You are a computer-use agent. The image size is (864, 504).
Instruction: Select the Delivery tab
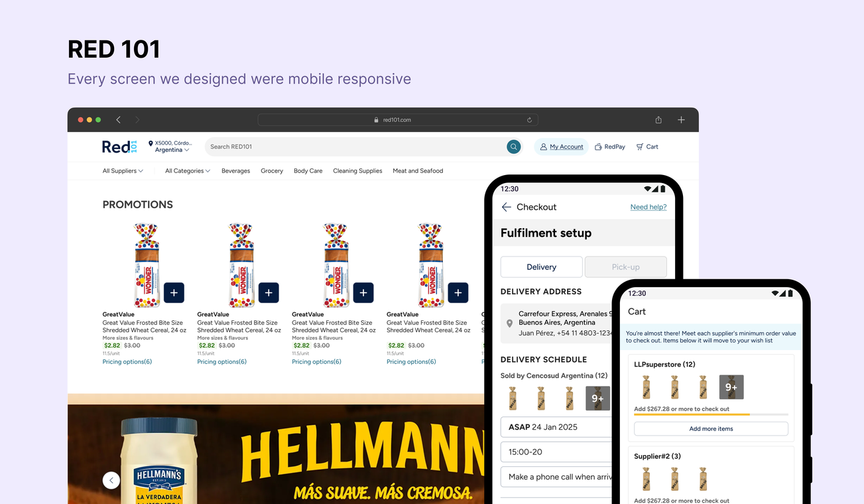point(542,267)
